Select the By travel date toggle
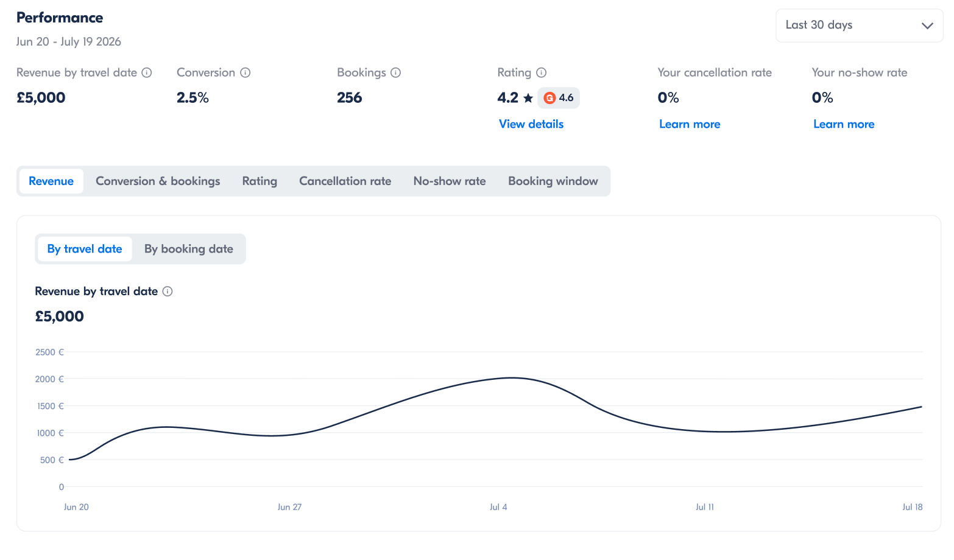This screenshot has height=560, width=954. coord(85,249)
